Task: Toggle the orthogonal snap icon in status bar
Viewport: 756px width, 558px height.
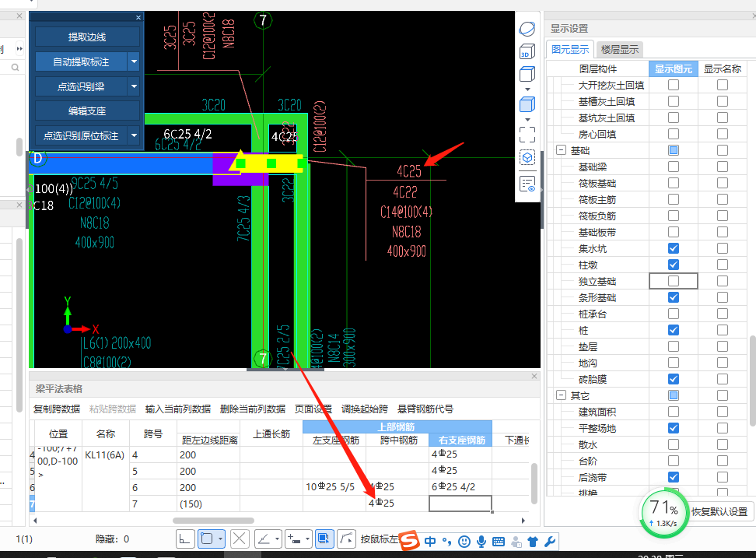Action: [184, 539]
